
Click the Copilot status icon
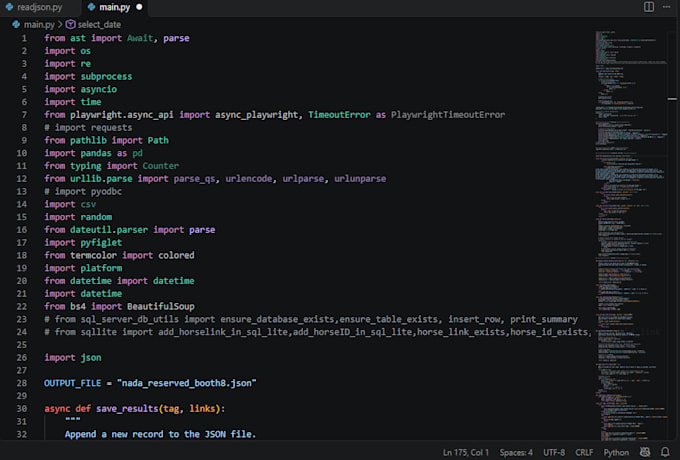(x=645, y=452)
